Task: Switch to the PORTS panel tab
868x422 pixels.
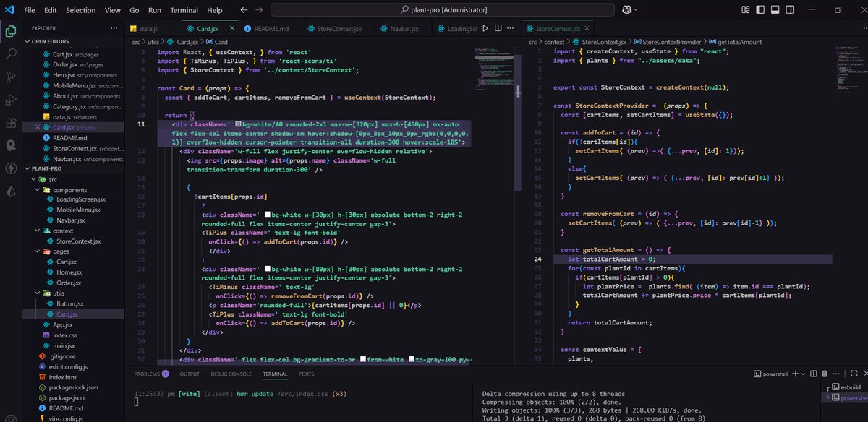Action: pyautogui.click(x=307, y=374)
